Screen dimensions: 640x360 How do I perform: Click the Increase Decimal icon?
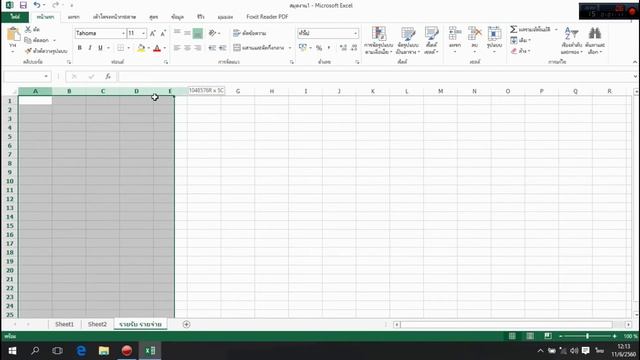[x=343, y=48]
